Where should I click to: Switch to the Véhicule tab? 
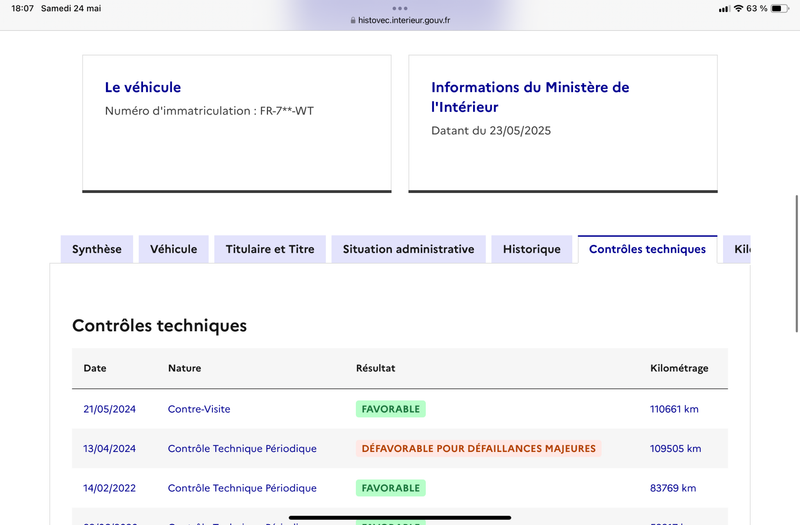pos(173,249)
